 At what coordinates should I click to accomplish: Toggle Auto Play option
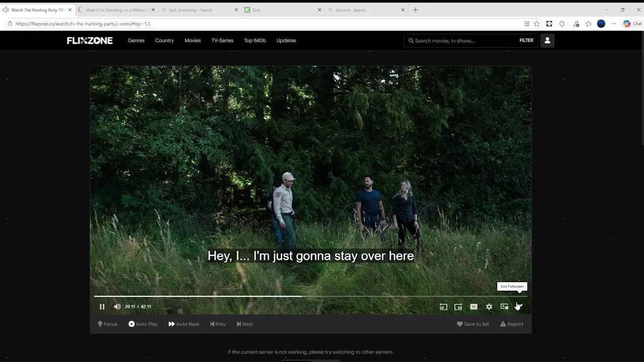(143, 324)
